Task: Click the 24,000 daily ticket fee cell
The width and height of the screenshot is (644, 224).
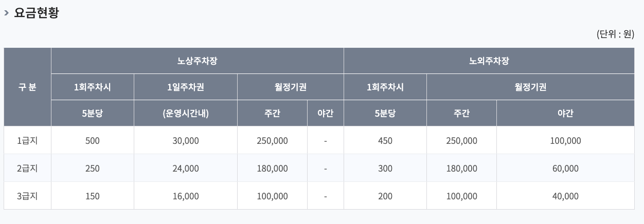Action: (x=185, y=169)
